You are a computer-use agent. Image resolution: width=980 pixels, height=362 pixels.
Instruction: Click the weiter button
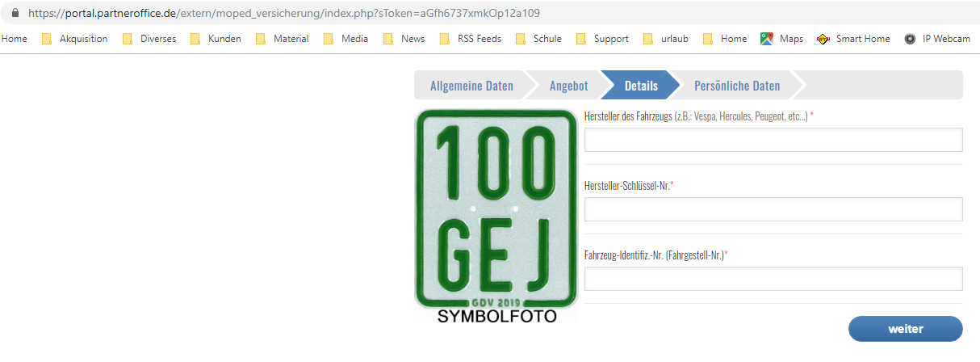coord(906,329)
